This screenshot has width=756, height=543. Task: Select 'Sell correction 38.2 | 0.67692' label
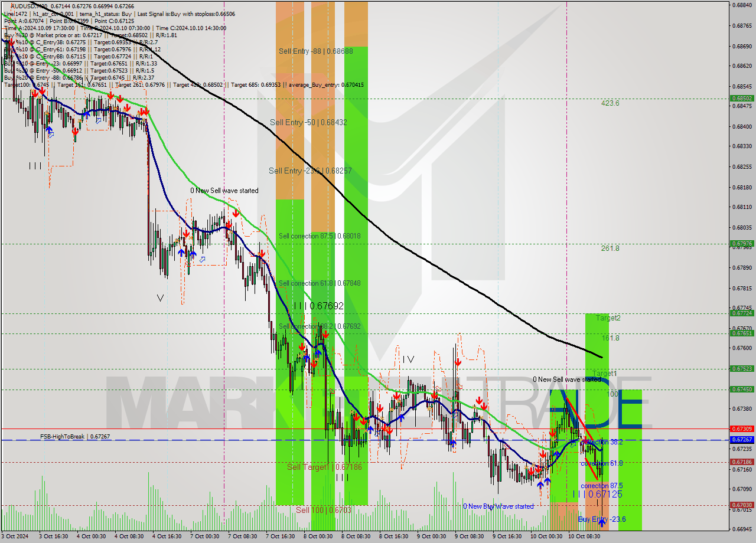[320, 326]
